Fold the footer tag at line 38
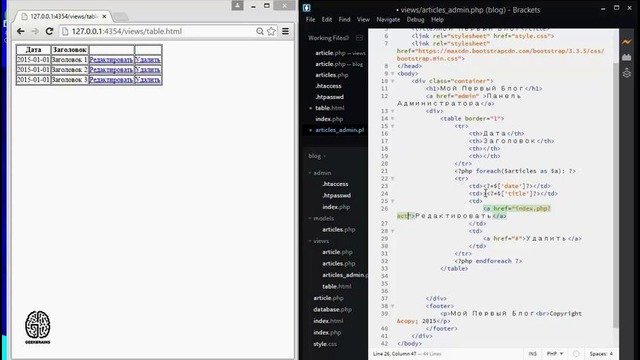 pos(393,306)
